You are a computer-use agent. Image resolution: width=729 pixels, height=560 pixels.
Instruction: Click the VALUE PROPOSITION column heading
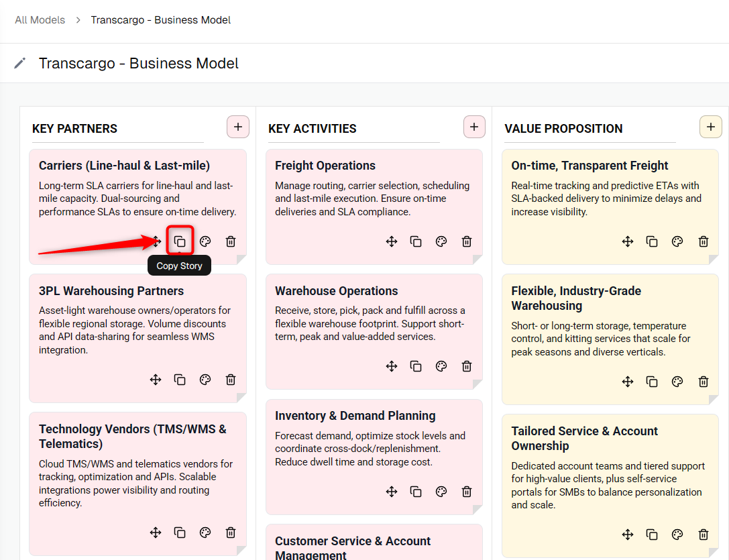click(563, 129)
